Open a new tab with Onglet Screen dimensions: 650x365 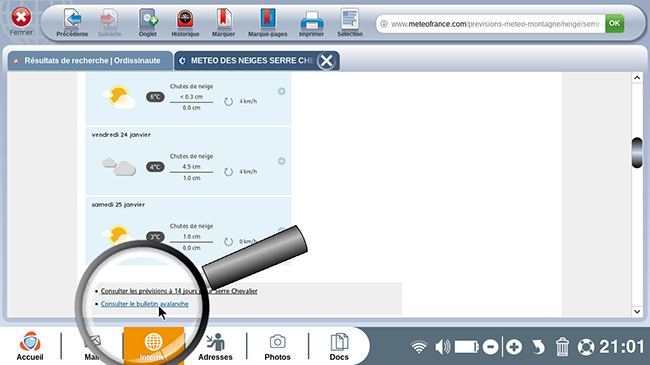148,23
